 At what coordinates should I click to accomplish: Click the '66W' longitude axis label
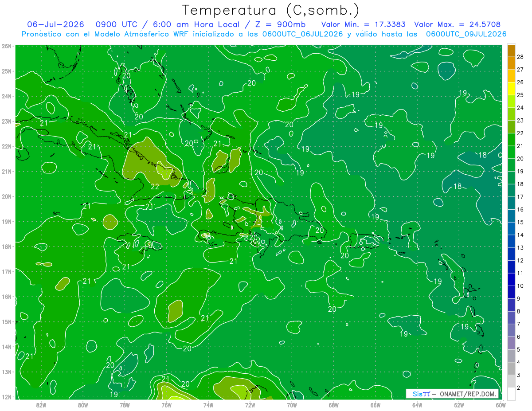click(x=375, y=405)
